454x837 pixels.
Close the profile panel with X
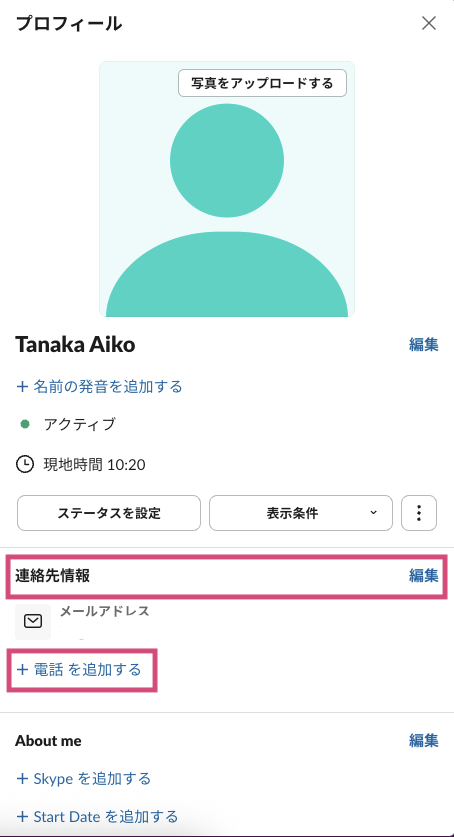point(429,23)
